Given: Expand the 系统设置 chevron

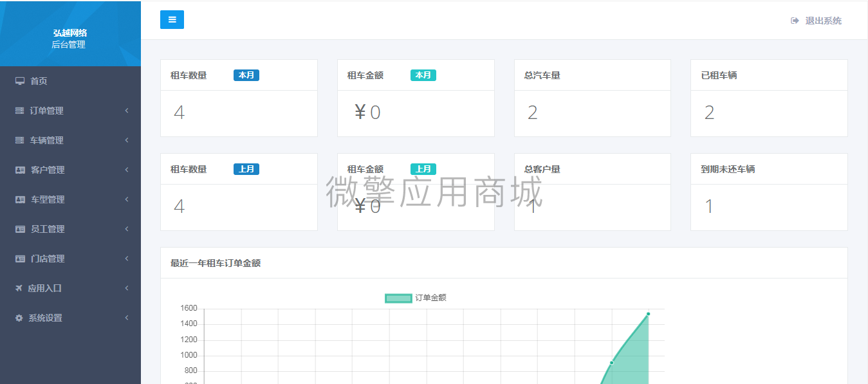Looking at the screenshot, I should coord(127,318).
